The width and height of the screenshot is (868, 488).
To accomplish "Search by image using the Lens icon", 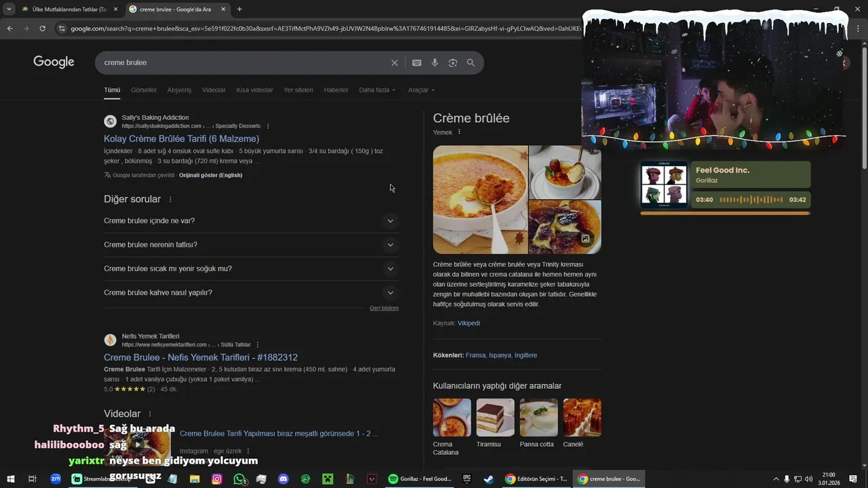I will (453, 62).
